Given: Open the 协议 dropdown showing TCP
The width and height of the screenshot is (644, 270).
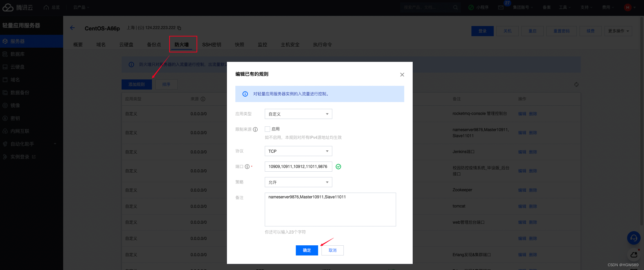Looking at the screenshot, I should coord(298,151).
